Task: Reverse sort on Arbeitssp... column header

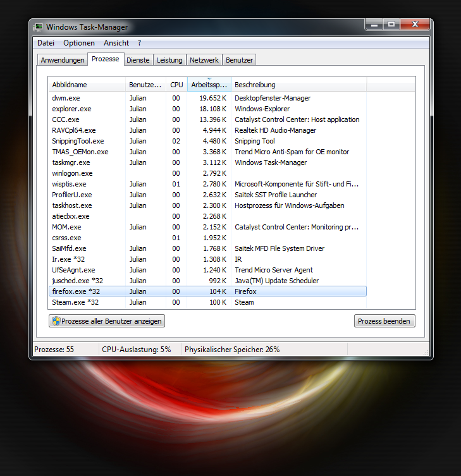Action: 209,85
